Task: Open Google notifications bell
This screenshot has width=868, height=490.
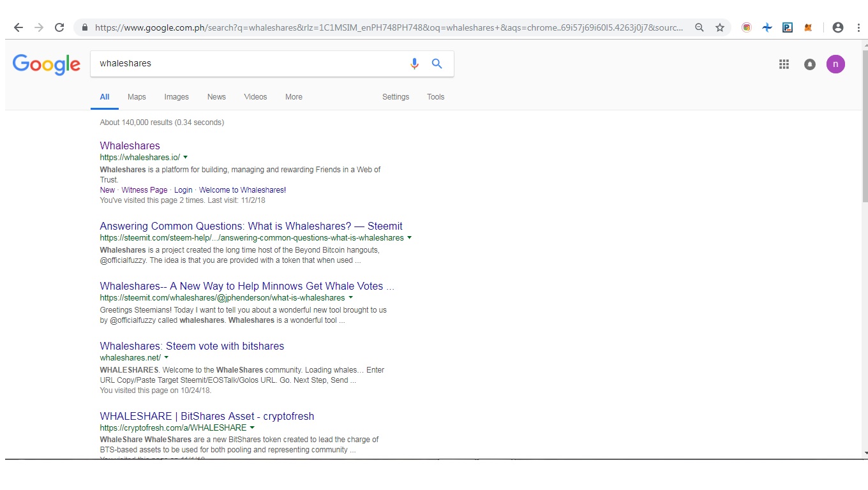Action: [x=810, y=64]
